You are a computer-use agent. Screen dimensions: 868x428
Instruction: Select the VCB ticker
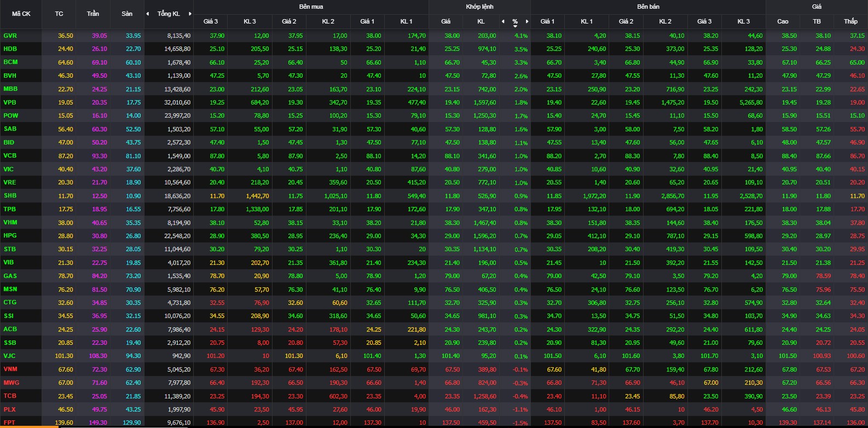[x=10, y=155]
